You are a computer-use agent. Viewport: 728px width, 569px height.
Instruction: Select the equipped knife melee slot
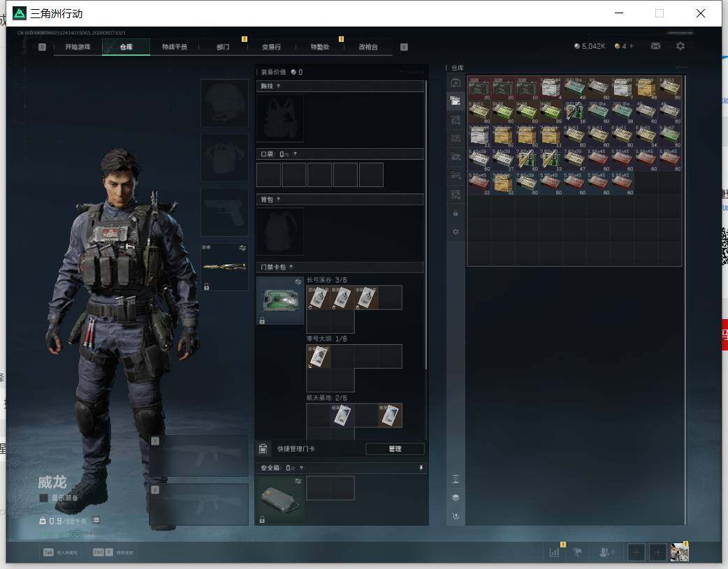pyautogui.click(x=224, y=267)
